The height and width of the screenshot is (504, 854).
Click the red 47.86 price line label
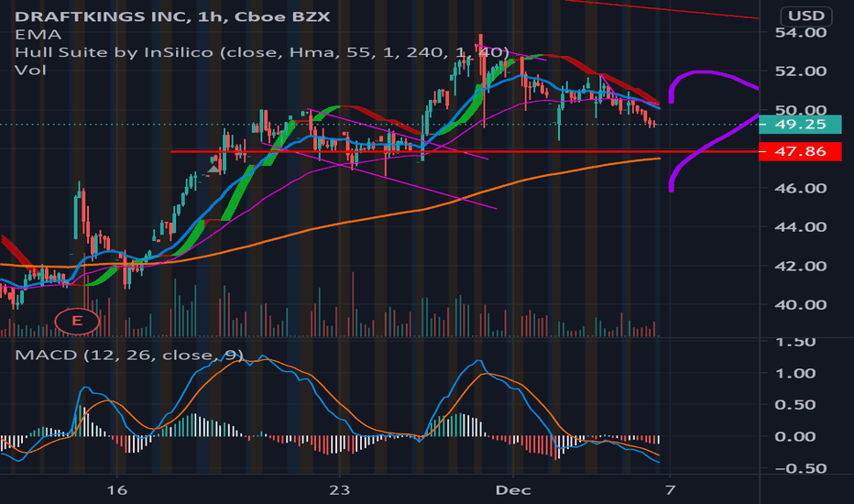800,151
